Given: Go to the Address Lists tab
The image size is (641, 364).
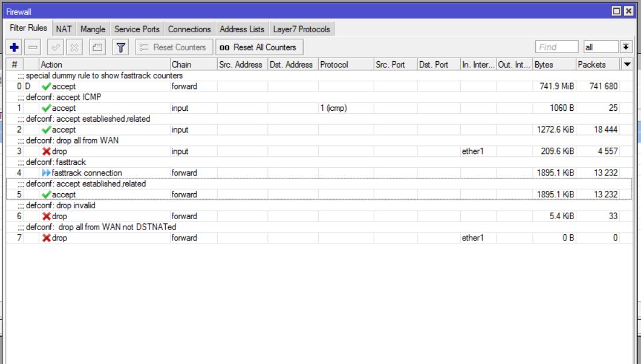Looking at the screenshot, I should [242, 29].
